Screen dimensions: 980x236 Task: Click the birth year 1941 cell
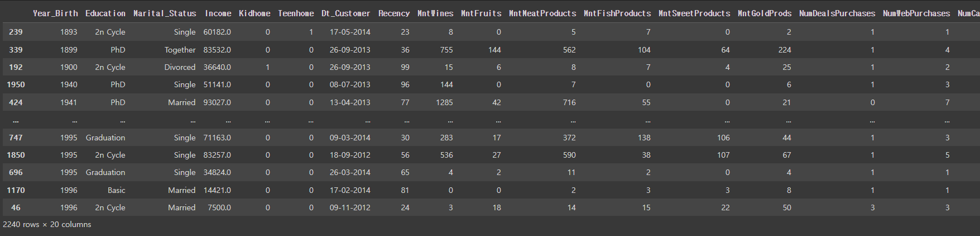[69, 102]
